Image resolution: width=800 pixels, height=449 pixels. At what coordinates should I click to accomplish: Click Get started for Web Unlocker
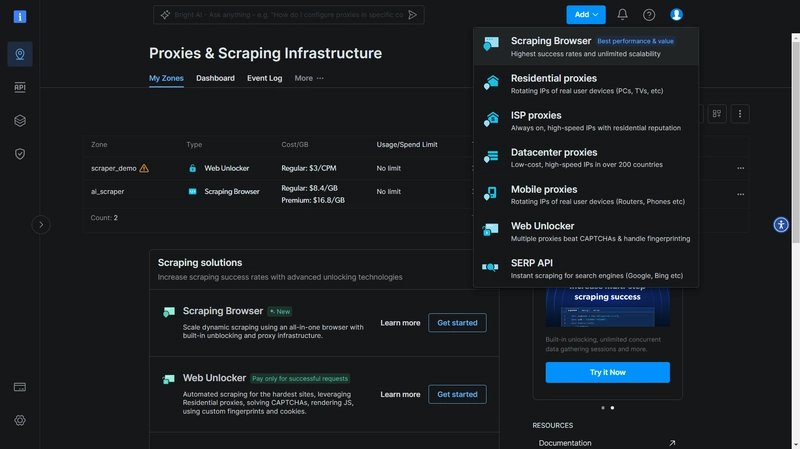coord(457,394)
